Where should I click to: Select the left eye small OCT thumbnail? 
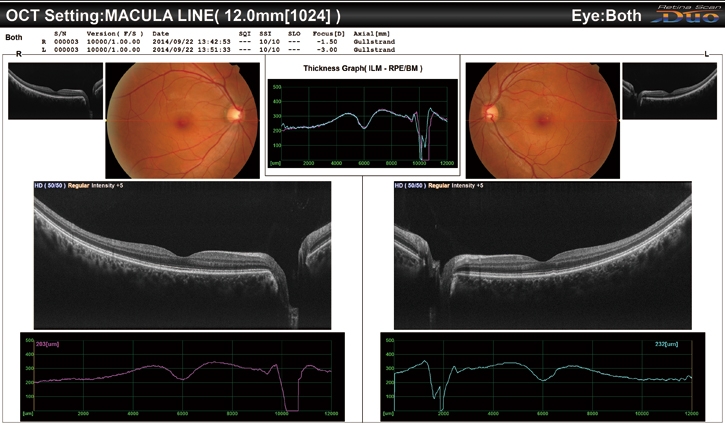[667, 93]
